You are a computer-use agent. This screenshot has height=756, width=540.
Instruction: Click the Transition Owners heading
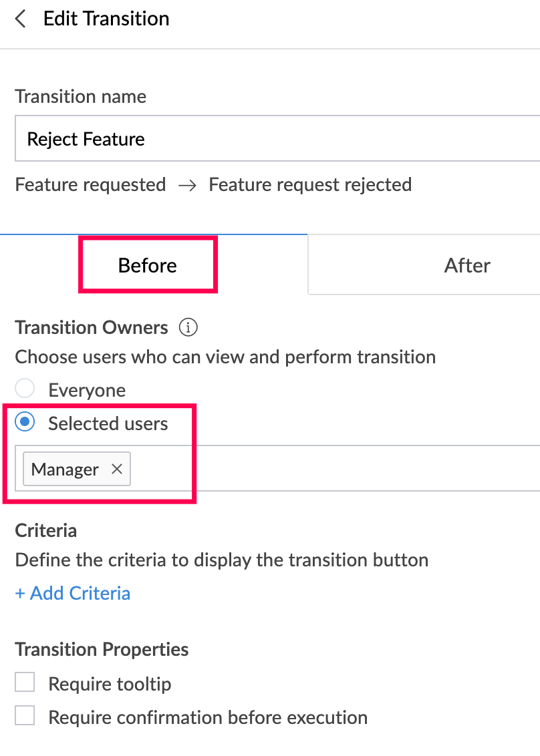point(92,328)
